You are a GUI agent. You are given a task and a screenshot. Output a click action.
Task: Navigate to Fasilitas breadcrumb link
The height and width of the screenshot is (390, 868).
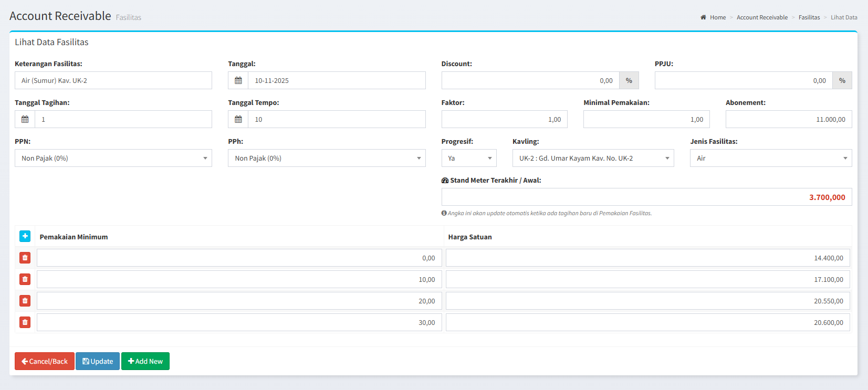click(809, 17)
